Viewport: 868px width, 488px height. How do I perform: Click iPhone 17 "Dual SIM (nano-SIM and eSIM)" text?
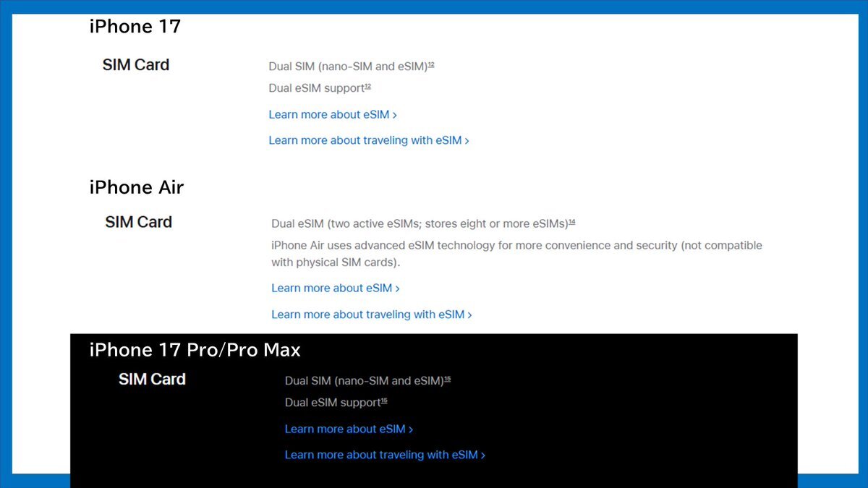point(347,67)
